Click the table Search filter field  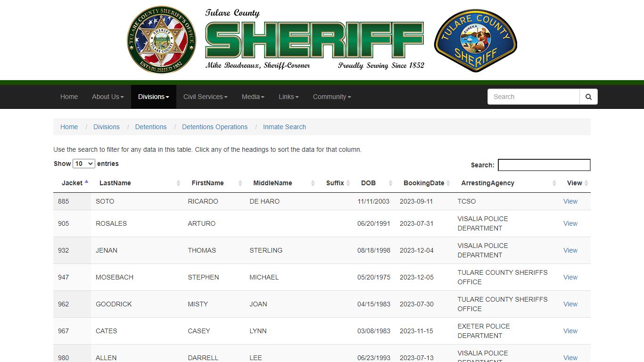(544, 165)
